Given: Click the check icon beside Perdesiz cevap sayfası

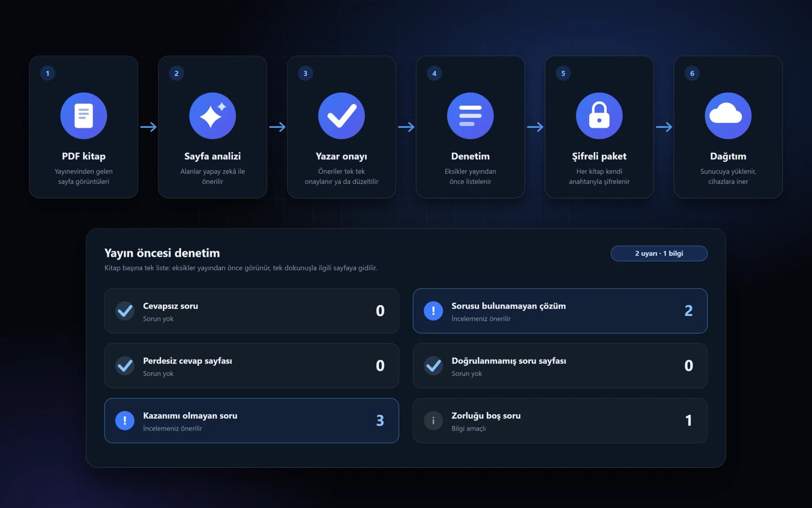Looking at the screenshot, I should (125, 366).
